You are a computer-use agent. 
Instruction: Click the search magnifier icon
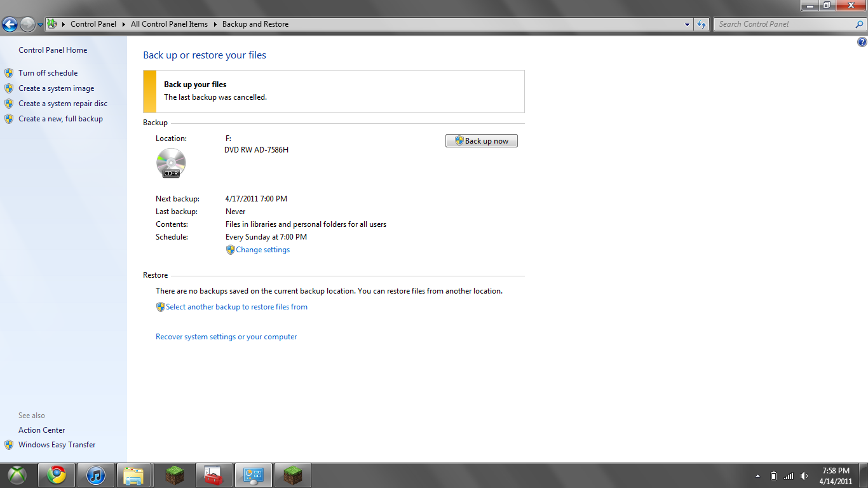[860, 24]
